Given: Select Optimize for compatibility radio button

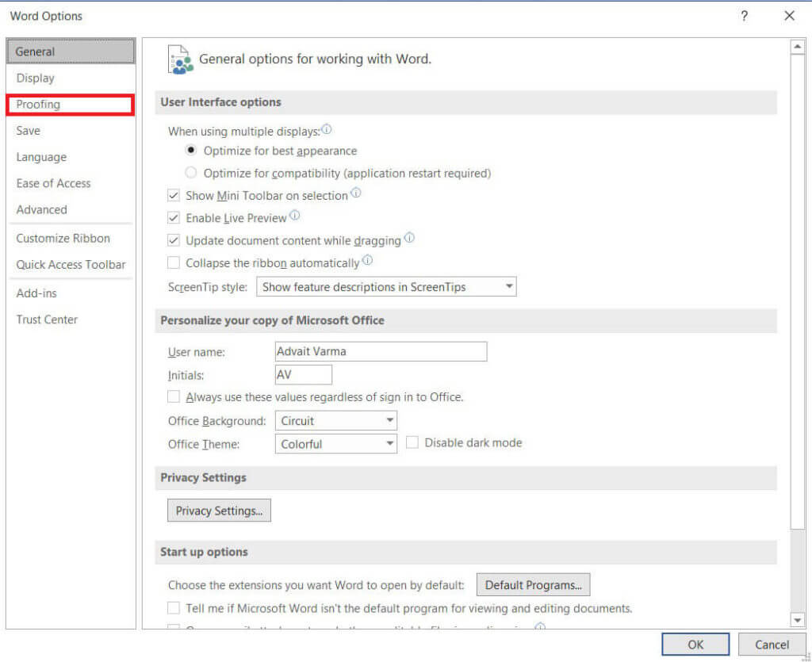Looking at the screenshot, I should (x=191, y=172).
